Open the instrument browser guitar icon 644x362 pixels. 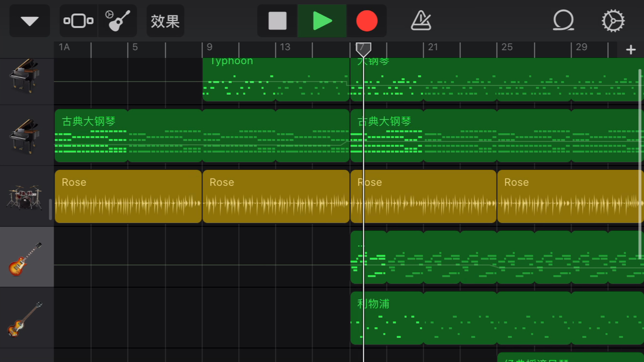coord(117,21)
